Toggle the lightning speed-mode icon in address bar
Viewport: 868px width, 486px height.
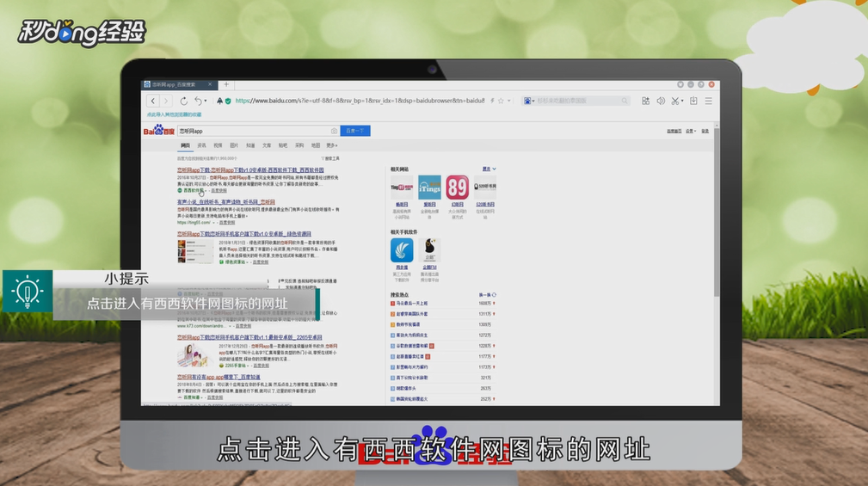click(492, 101)
